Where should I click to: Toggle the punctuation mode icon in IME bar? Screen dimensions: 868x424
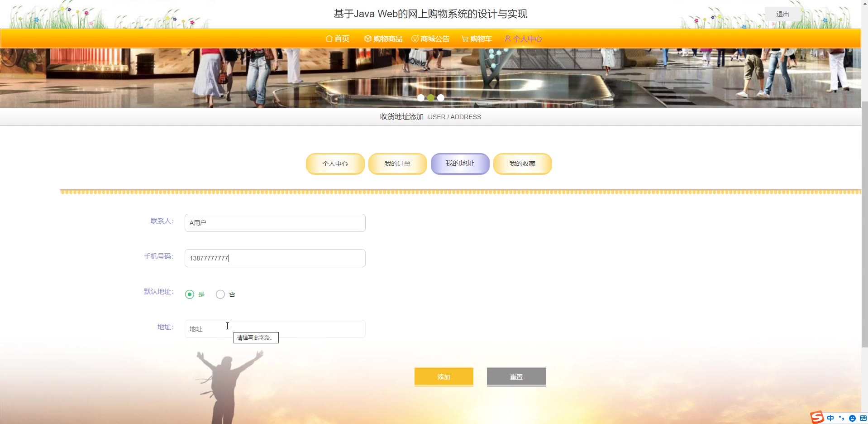tap(841, 418)
